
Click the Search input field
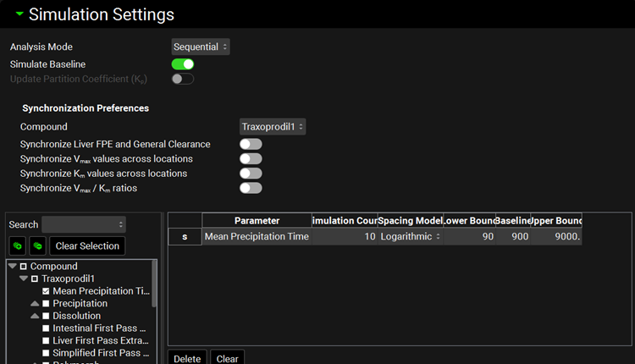pyautogui.click(x=83, y=224)
